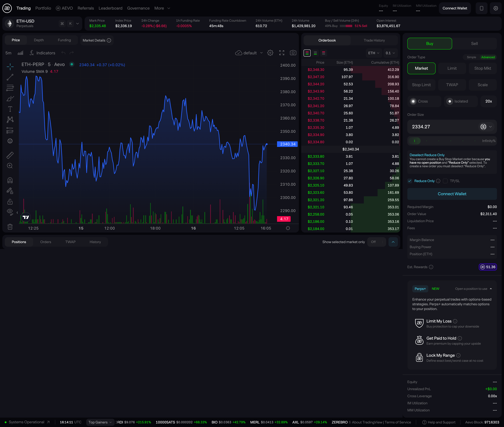Screen dimensions: 504x427
Task: Open chart settings gear icon
Action: tap(270, 53)
